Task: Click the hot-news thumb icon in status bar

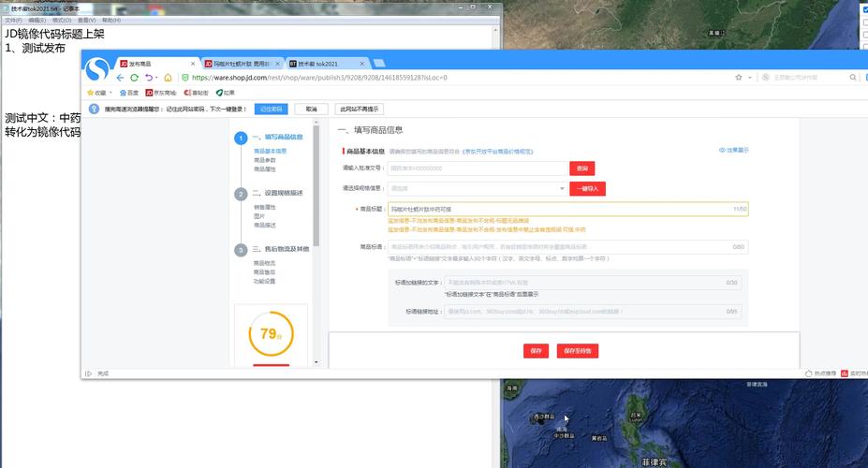Action: click(x=809, y=373)
